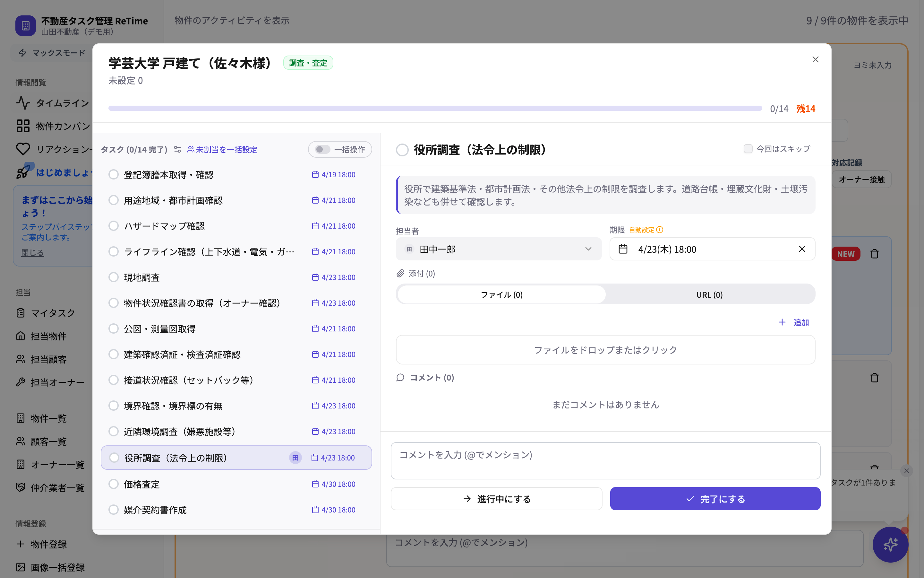Select 物件状況確認書の取得 task in list
The width and height of the screenshot is (924, 578).
(236, 303)
